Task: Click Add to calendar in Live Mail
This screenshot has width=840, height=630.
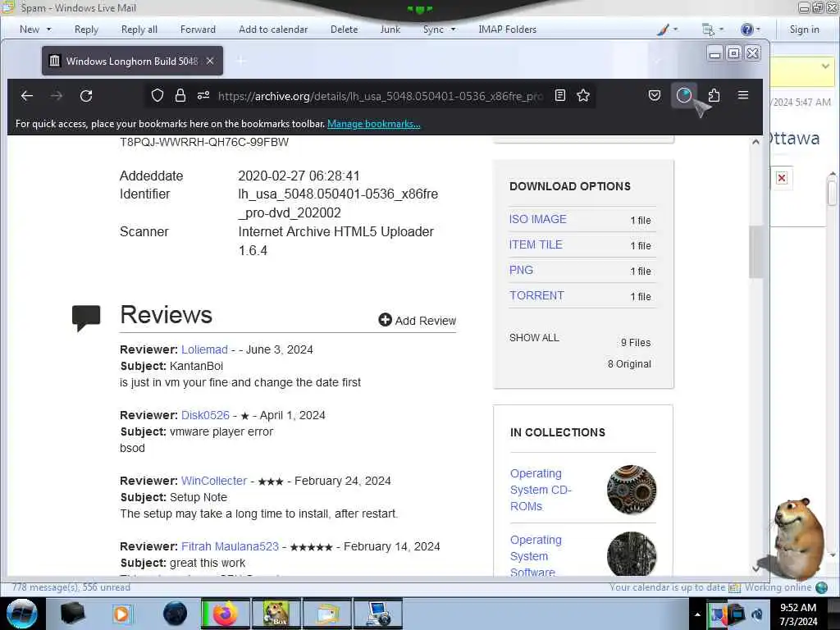Action: [x=273, y=30]
